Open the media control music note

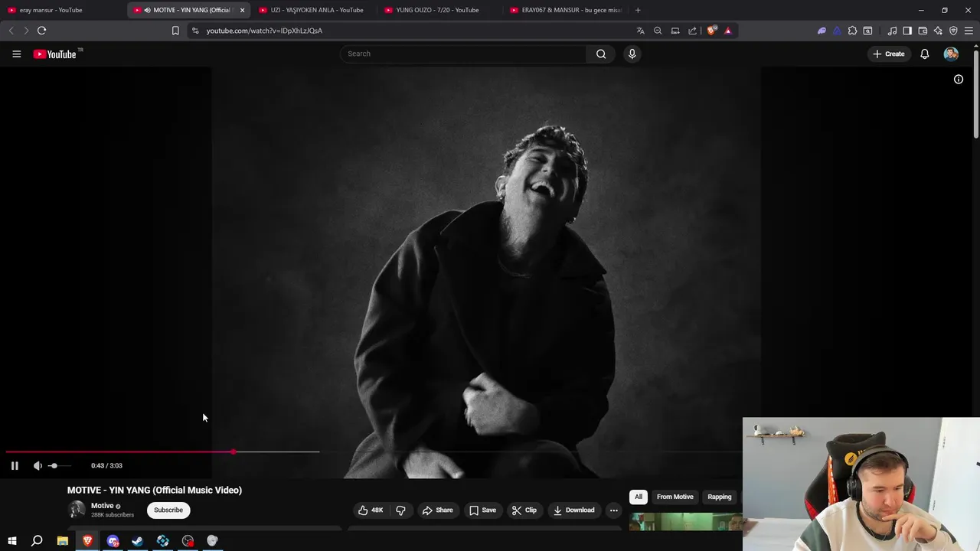[x=892, y=31]
